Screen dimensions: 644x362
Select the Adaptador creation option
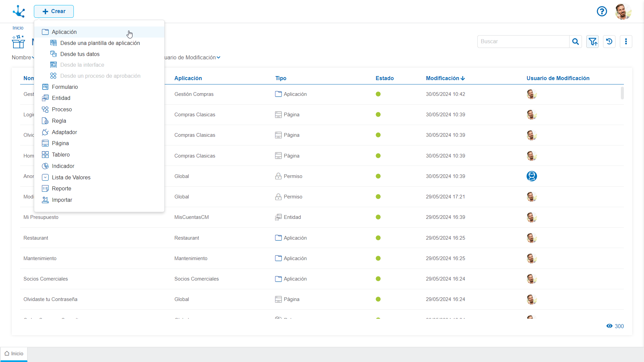(x=64, y=132)
